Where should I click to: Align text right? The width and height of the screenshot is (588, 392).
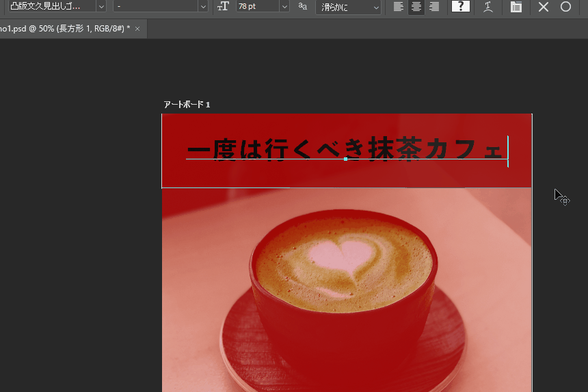[434, 6]
